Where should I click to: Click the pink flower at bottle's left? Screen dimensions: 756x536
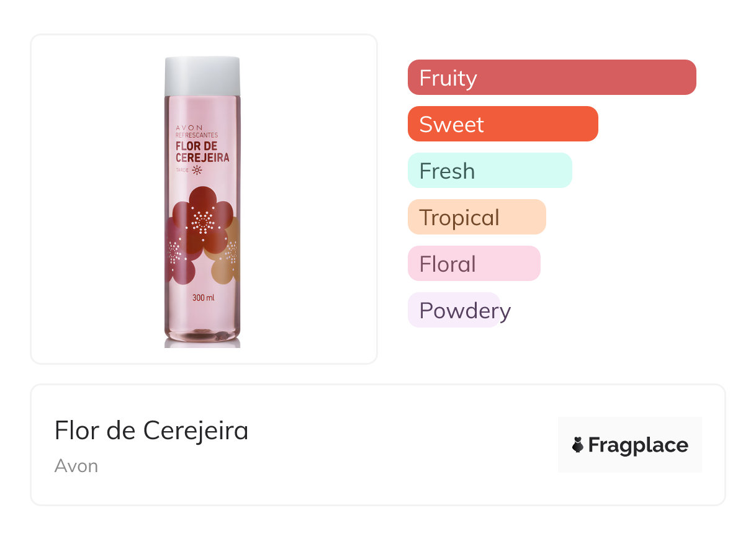coord(177,256)
